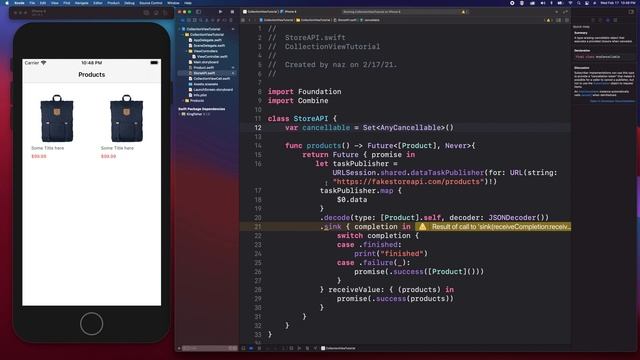This screenshot has width=640, height=360.
Task: Click StoreAPI.swift in the jump bar
Action: click(346, 20)
